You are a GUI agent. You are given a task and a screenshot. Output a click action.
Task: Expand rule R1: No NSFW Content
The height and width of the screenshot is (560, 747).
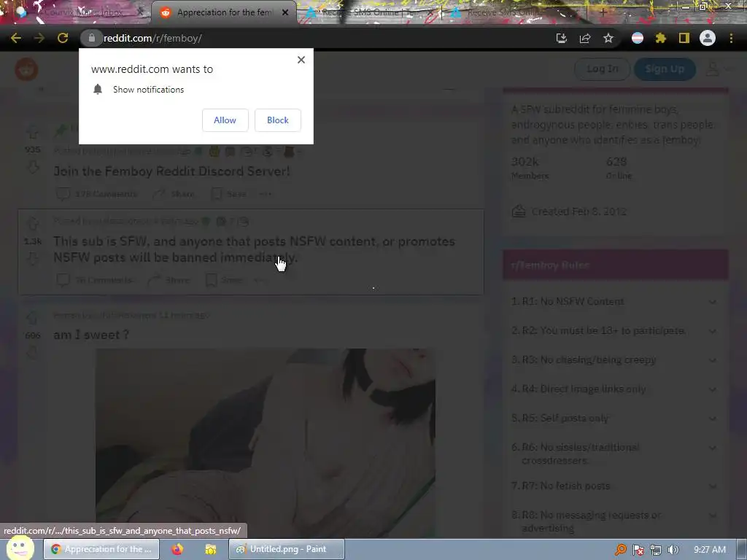614,301
